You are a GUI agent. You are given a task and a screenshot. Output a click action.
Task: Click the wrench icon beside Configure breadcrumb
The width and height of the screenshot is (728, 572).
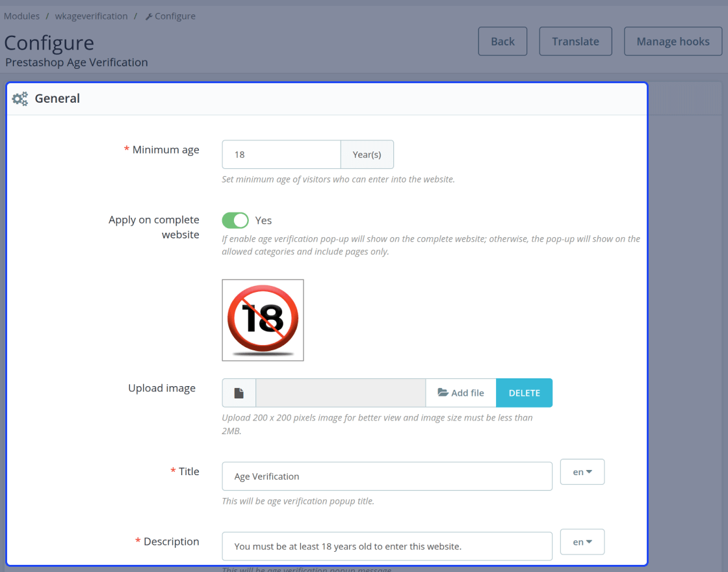tap(149, 17)
